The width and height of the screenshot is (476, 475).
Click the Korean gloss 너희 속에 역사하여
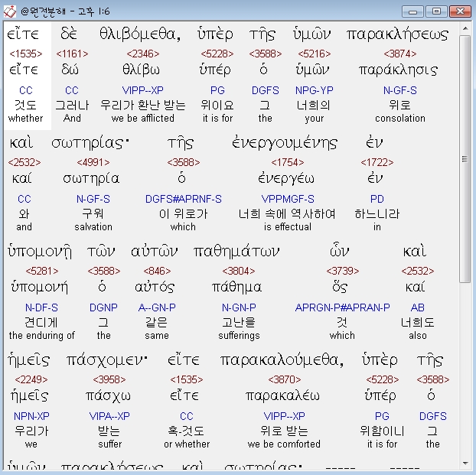[x=287, y=213]
